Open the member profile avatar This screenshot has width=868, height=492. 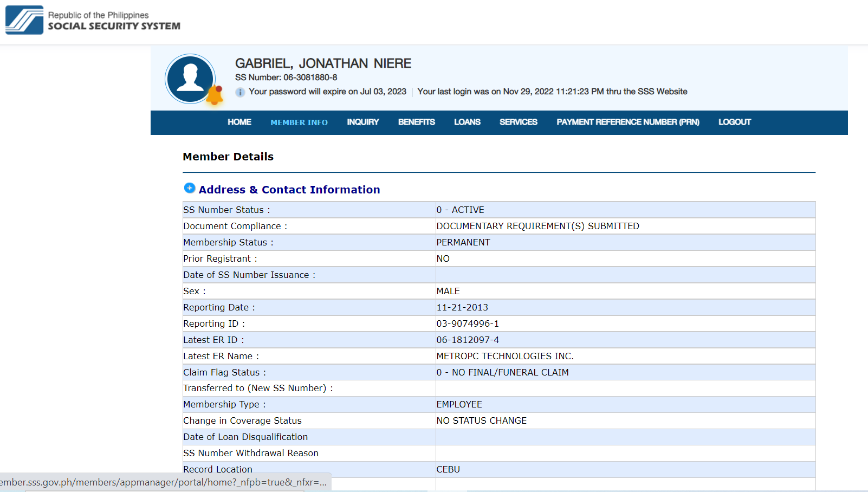(x=190, y=79)
